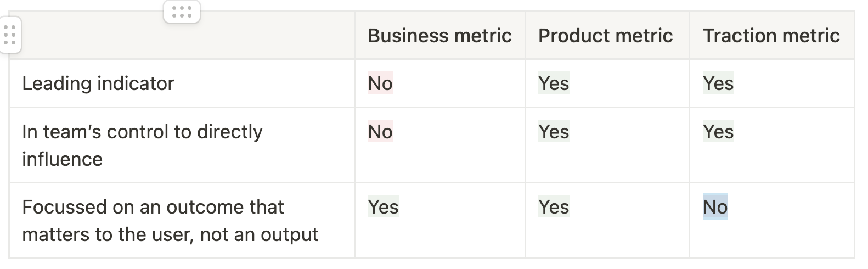Image resolution: width=868 pixels, height=269 pixels.
Task: Click the column drag handle above table
Action: pos(182,12)
